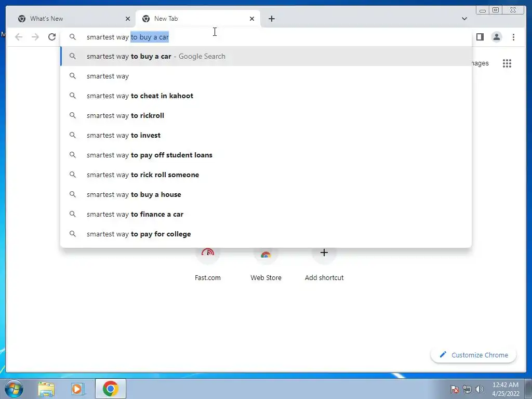Click the Add shortcut button
532x399 pixels.
324,265
